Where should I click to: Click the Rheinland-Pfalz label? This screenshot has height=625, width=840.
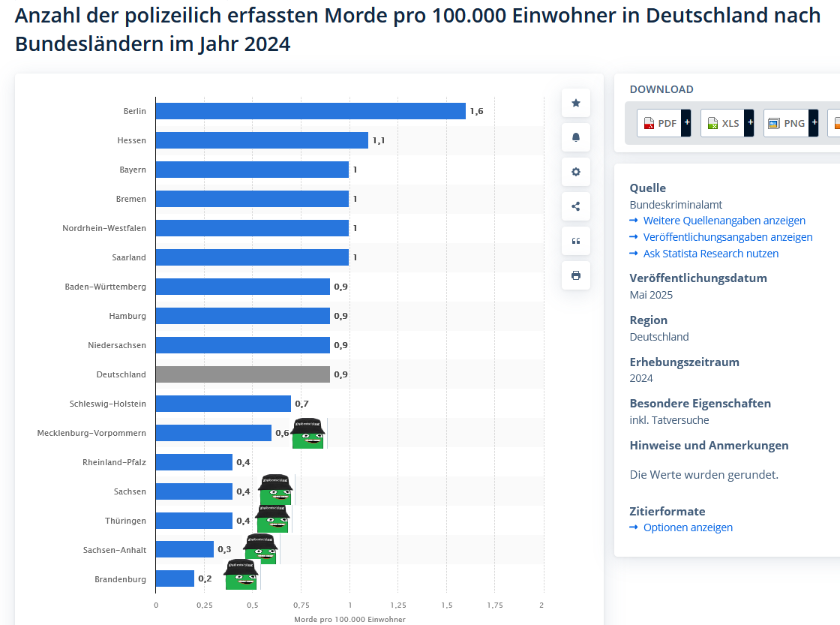click(x=114, y=462)
